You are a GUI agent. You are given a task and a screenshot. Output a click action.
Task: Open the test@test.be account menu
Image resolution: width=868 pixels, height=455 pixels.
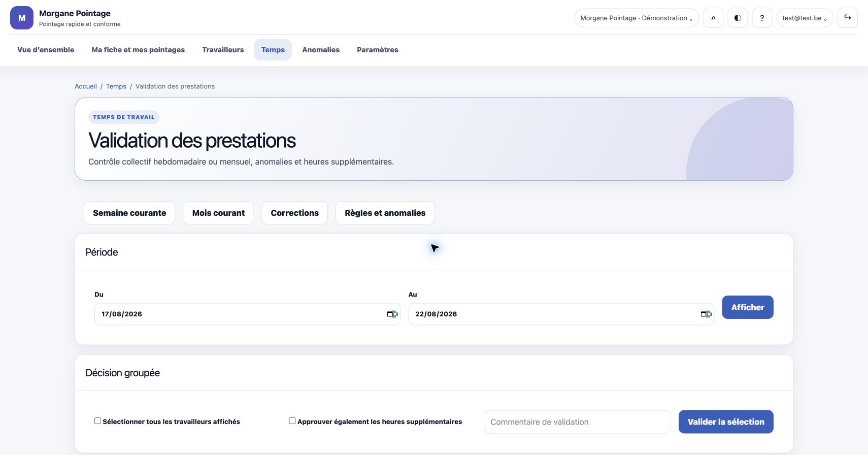[805, 18]
